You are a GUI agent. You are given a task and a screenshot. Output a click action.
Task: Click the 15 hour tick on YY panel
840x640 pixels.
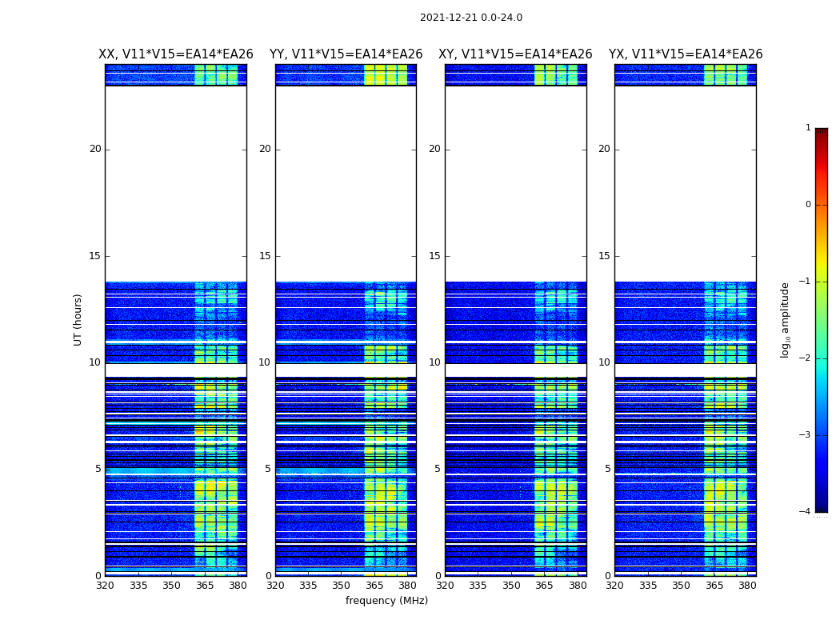point(265,256)
